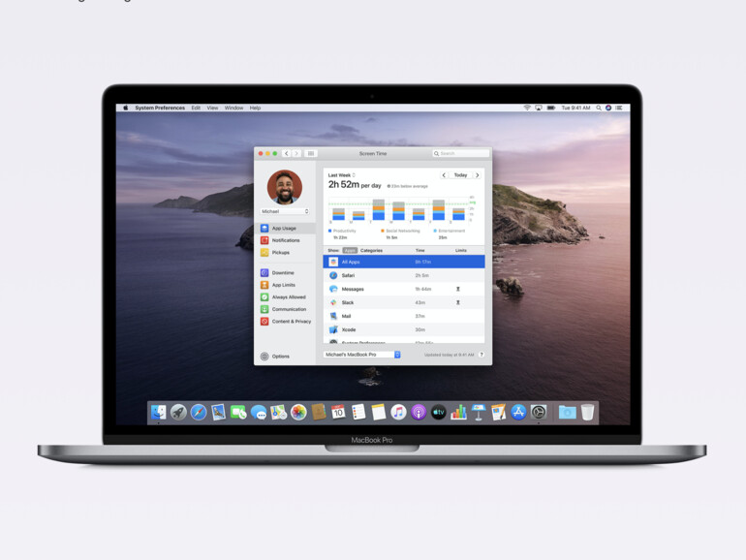Viewport: 746px width, 560px height.
Task: Switch Show filter to Categories
Action: pos(371,251)
